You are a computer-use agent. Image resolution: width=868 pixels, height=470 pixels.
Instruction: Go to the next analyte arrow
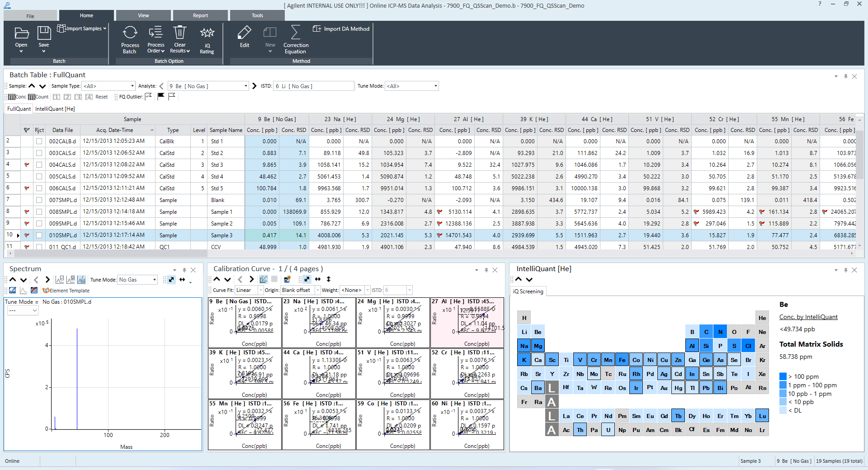[254, 86]
